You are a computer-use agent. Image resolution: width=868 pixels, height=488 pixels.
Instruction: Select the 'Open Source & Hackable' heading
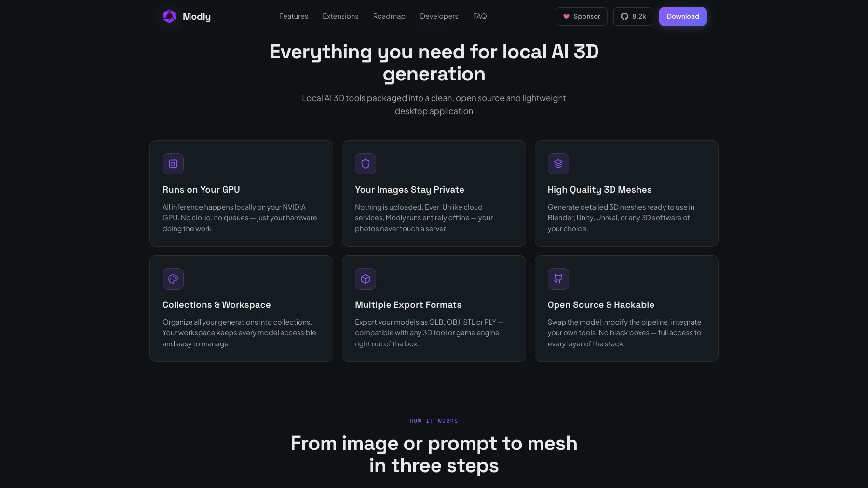[x=601, y=305]
